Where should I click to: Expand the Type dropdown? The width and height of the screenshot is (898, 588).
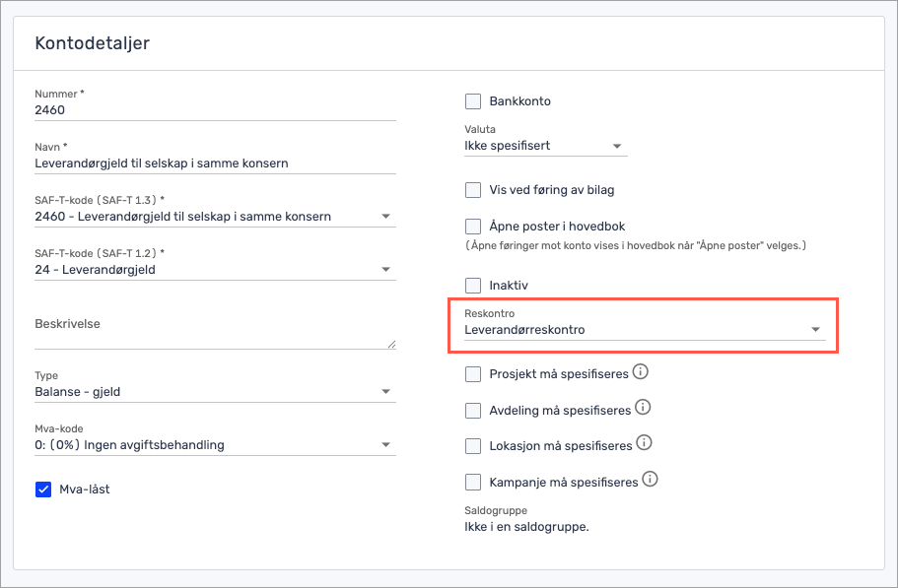(x=215, y=392)
